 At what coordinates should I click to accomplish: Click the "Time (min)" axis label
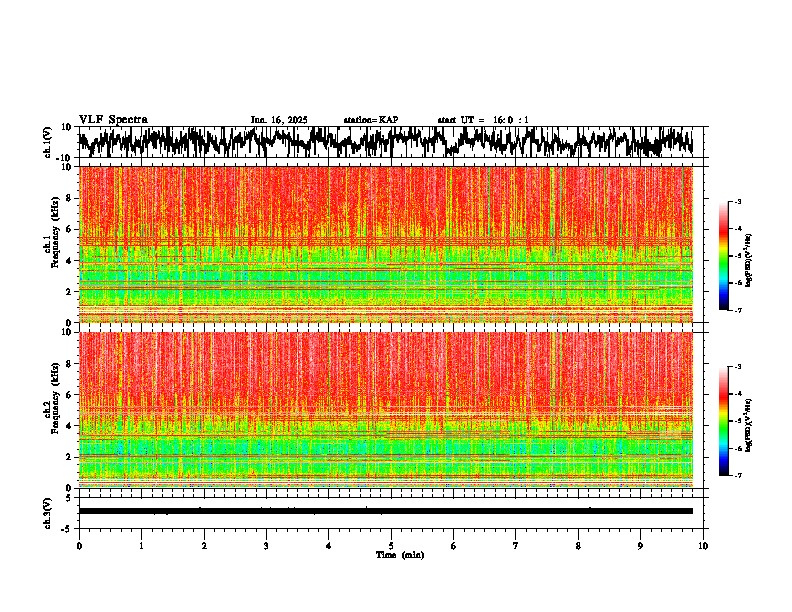[x=400, y=555]
